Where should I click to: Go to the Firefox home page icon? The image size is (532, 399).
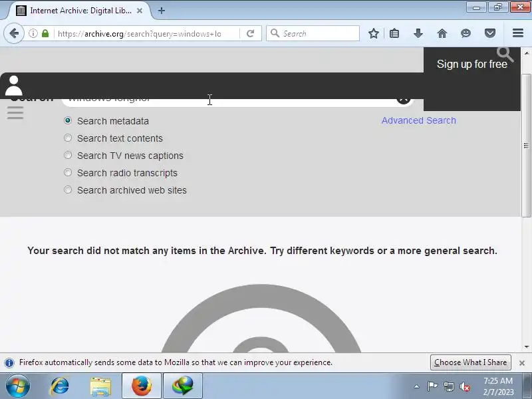pos(442,33)
